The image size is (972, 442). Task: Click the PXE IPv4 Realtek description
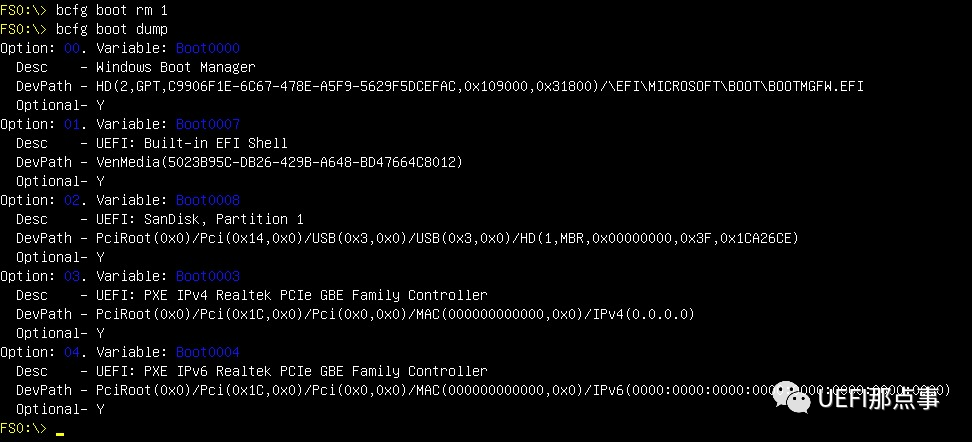pos(291,295)
